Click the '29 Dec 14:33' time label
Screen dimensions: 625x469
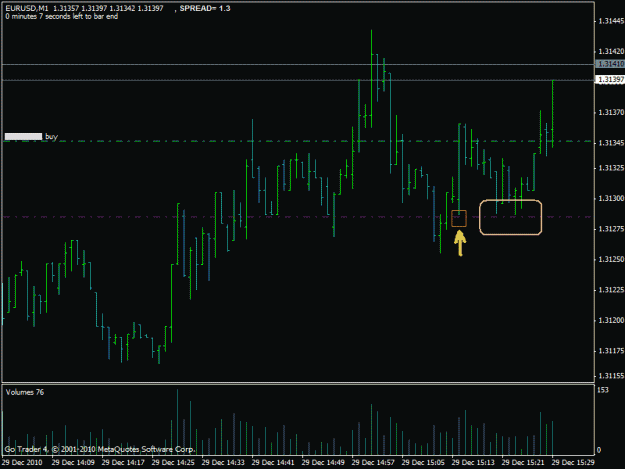pos(223,463)
